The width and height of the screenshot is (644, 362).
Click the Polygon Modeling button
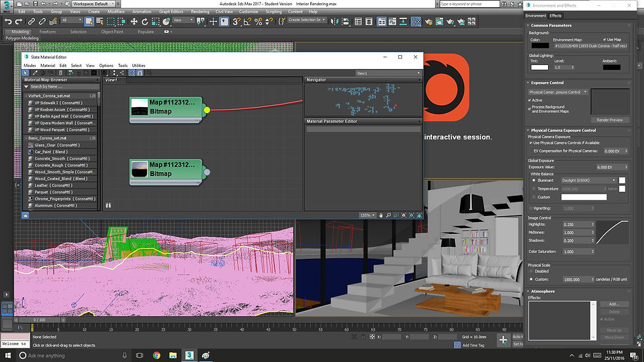[22, 38]
